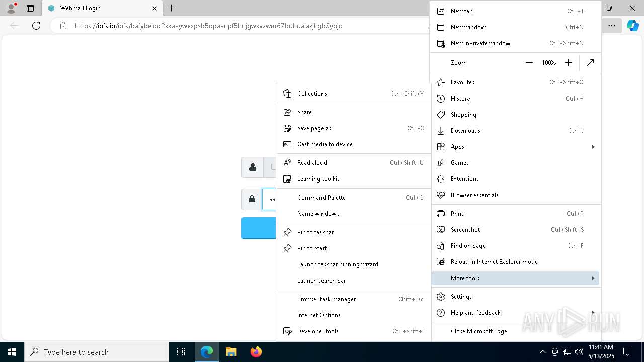644x362 pixels.
Task: Open Collections from More tools submenu
Action: pyautogui.click(x=353, y=93)
